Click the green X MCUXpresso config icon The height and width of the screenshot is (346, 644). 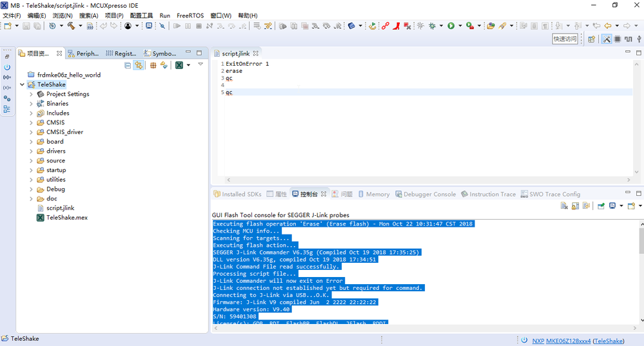click(x=179, y=65)
